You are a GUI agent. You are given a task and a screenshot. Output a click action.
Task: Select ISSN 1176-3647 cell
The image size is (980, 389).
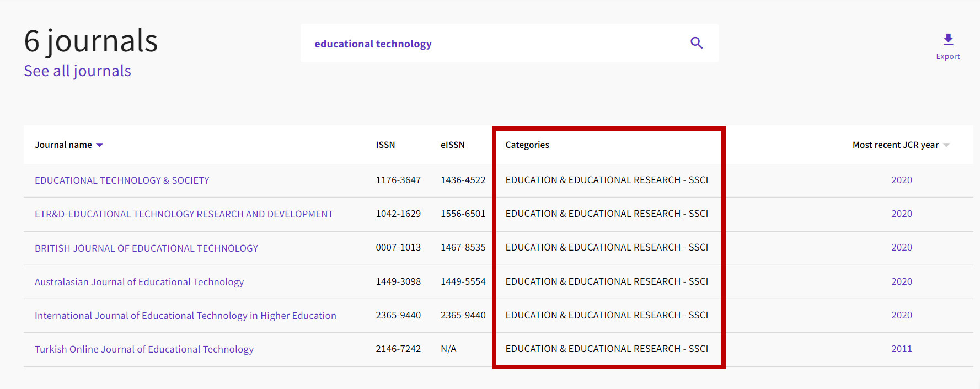click(x=398, y=180)
